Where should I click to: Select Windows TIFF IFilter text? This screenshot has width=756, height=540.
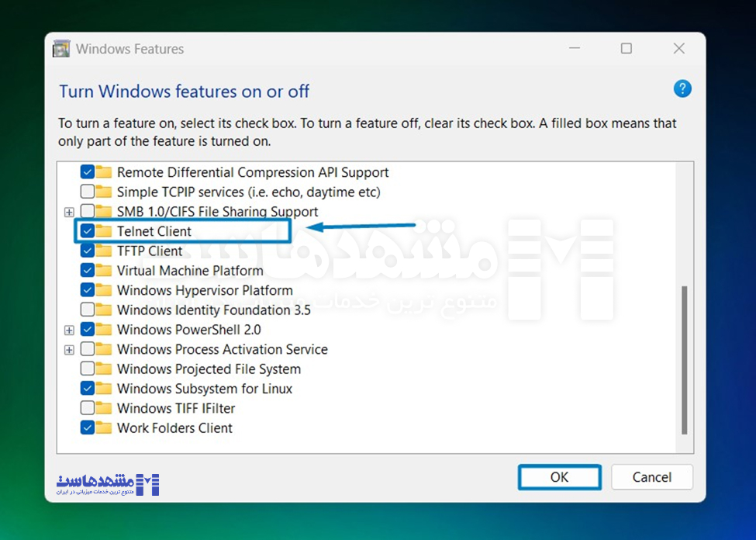pos(176,408)
